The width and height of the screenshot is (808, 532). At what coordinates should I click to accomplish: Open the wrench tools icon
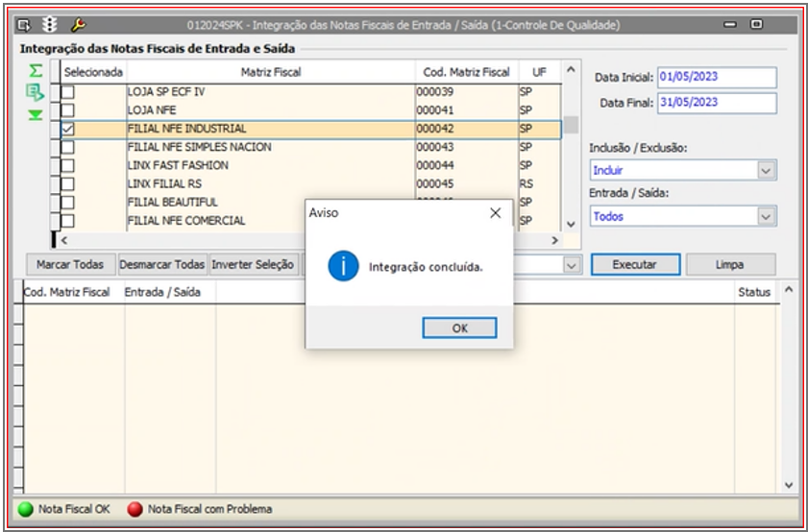79,24
